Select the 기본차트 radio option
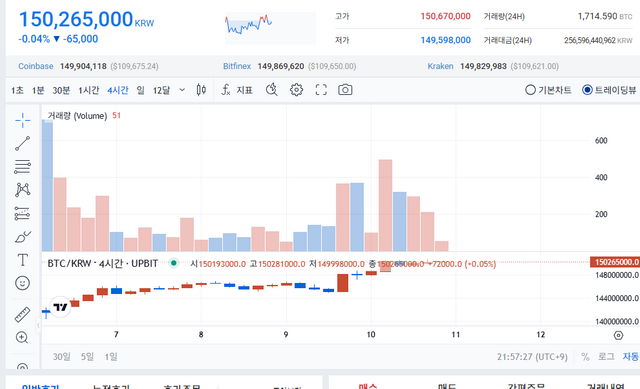The height and width of the screenshot is (389, 640). 548,90
